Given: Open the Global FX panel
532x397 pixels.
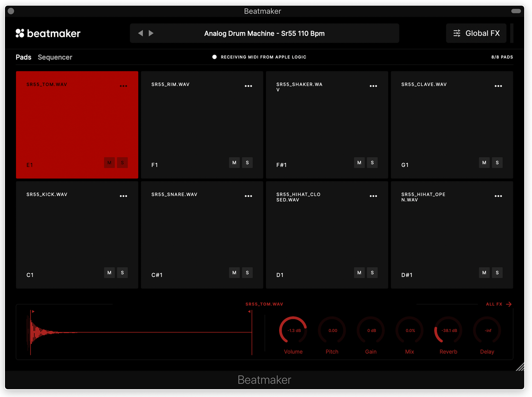Looking at the screenshot, I should (x=476, y=33).
